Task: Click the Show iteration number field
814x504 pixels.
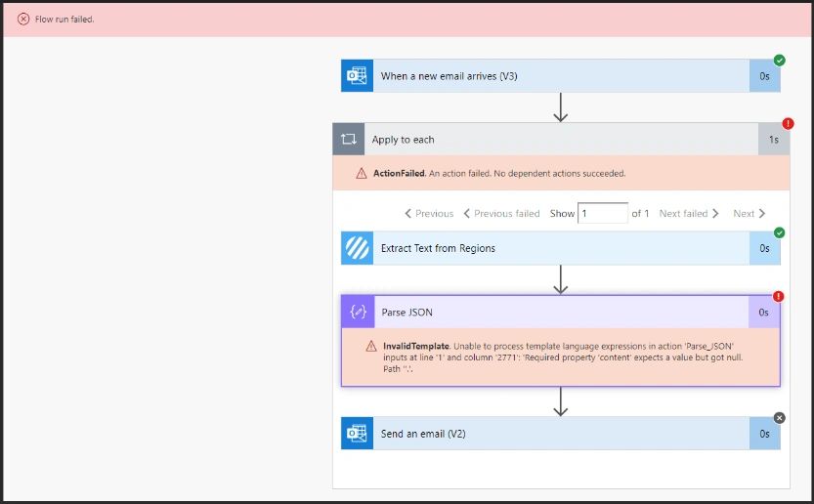Action: click(x=602, y=213)
